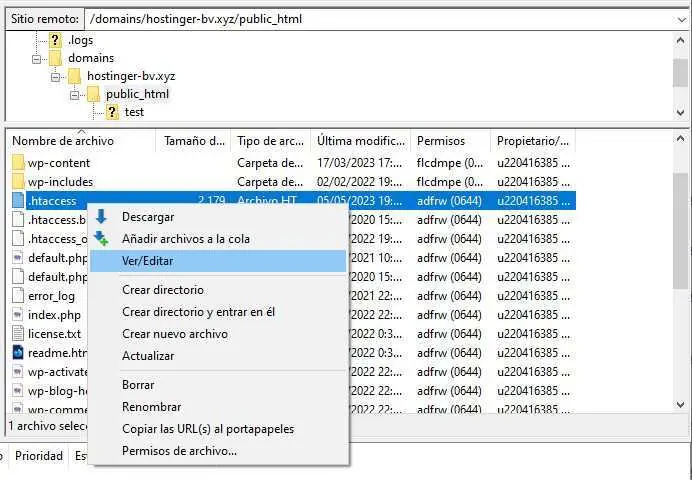
Task: Sort by Permisos column header
Action: coord(441,141)
